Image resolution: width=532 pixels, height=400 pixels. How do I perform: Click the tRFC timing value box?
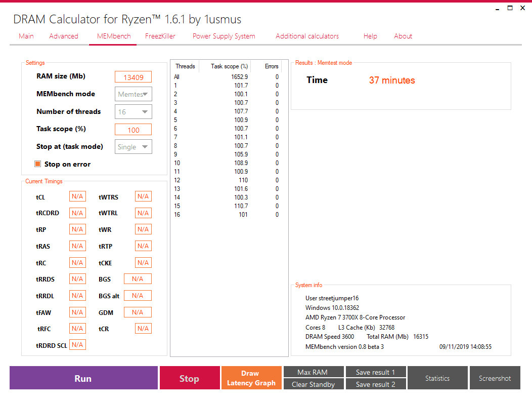pos(77,329)
